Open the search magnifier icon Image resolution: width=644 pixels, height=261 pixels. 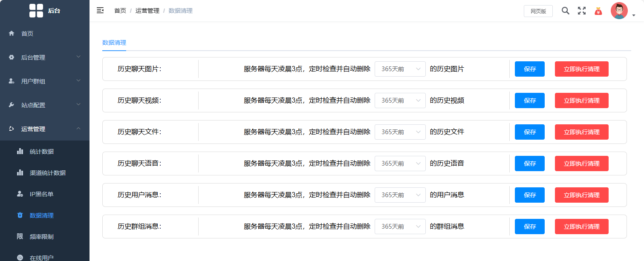(x=565, y=11)
